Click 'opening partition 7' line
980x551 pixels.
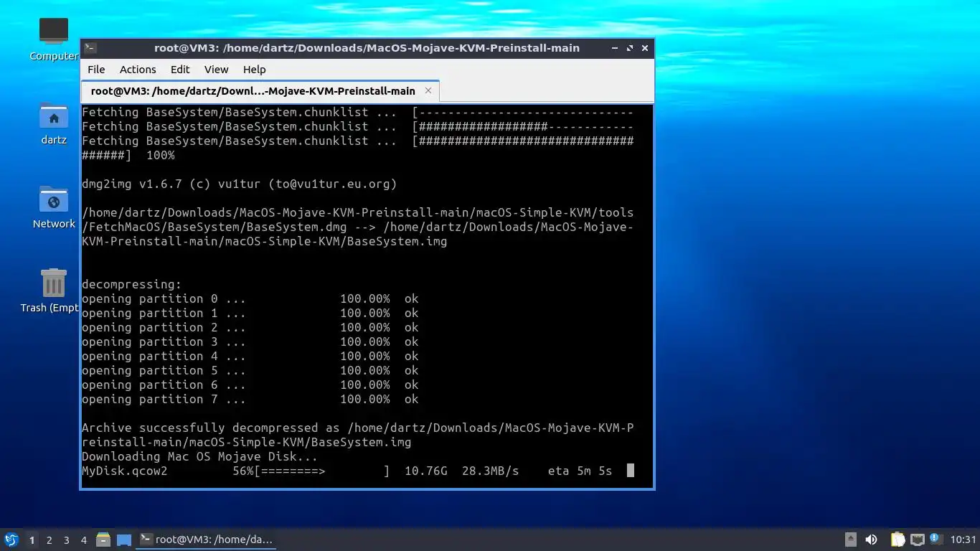coord(250,399)
